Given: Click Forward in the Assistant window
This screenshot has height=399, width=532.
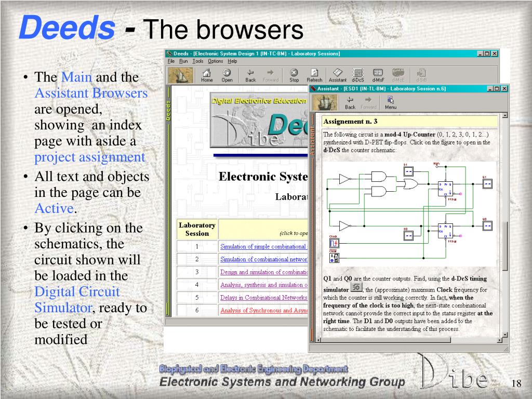Looking at the screenshot, I should pyautogui.click(x=368, y=103).
